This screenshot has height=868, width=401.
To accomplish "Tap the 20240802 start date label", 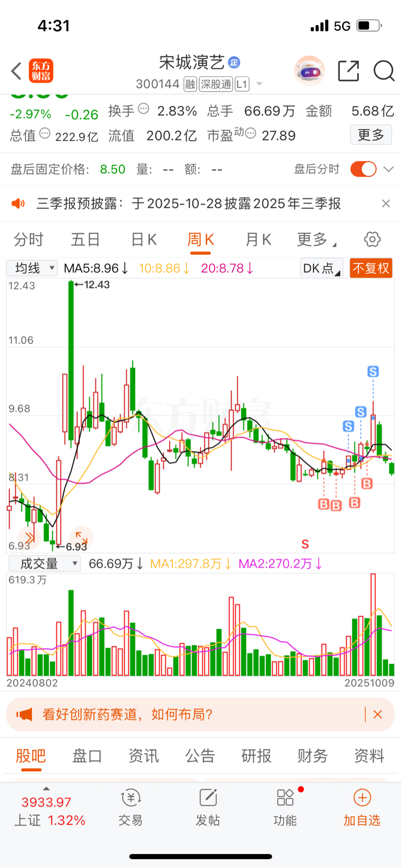I will 32,683.
